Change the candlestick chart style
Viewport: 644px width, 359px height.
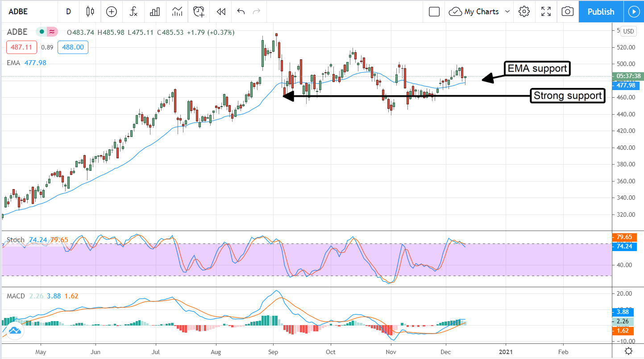coord(90,12)
